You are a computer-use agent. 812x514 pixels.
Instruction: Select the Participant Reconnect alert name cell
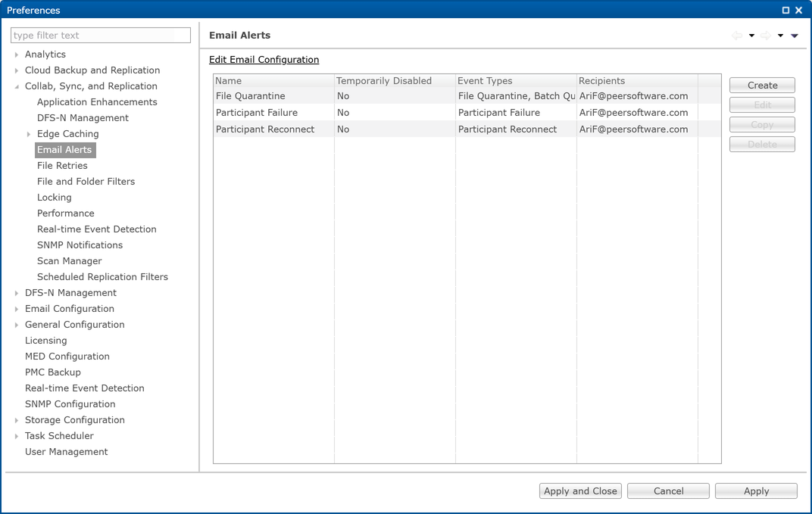264,129
